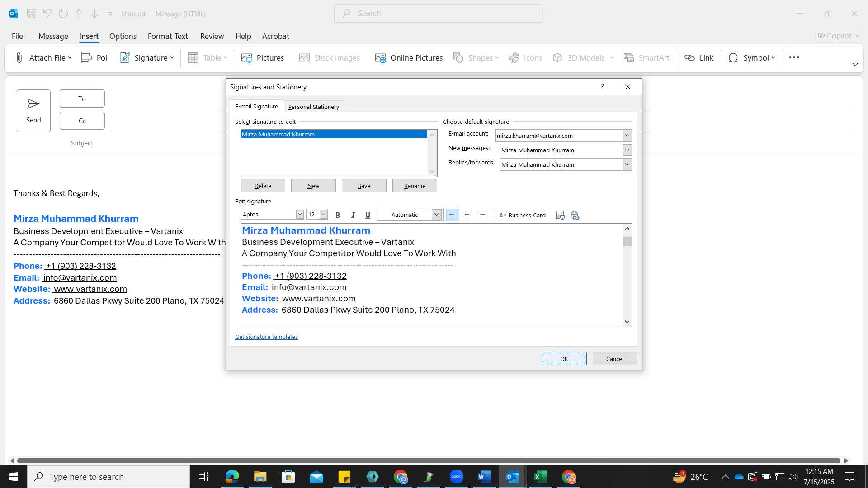The image size is (868, 488).
Task: Open Microsoft Edge from the taskbar
Action: click(232, 477)
